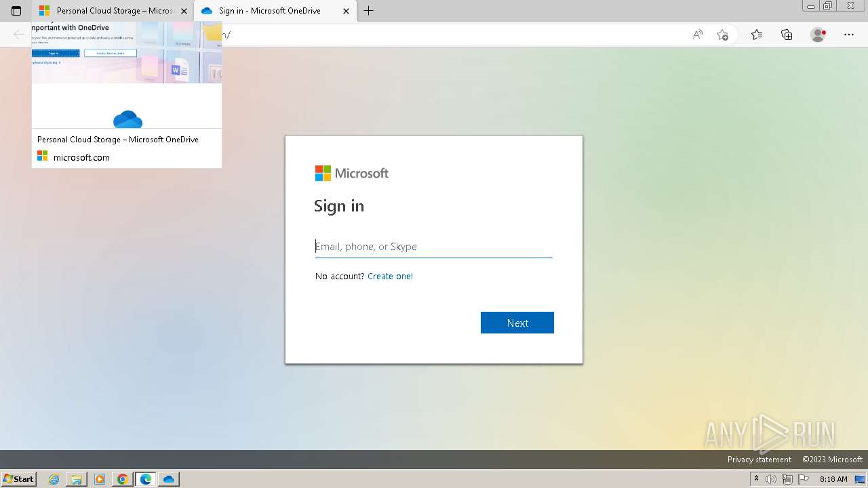The height and width of the screenshot is (488, 868).
Task: Close the Sign in OneDrive tab
Action: [346, 11]
